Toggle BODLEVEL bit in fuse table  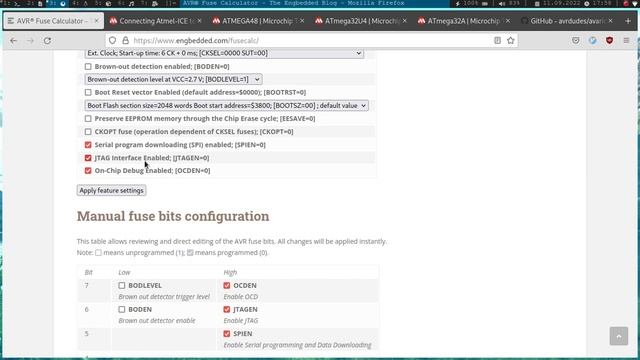122,286
